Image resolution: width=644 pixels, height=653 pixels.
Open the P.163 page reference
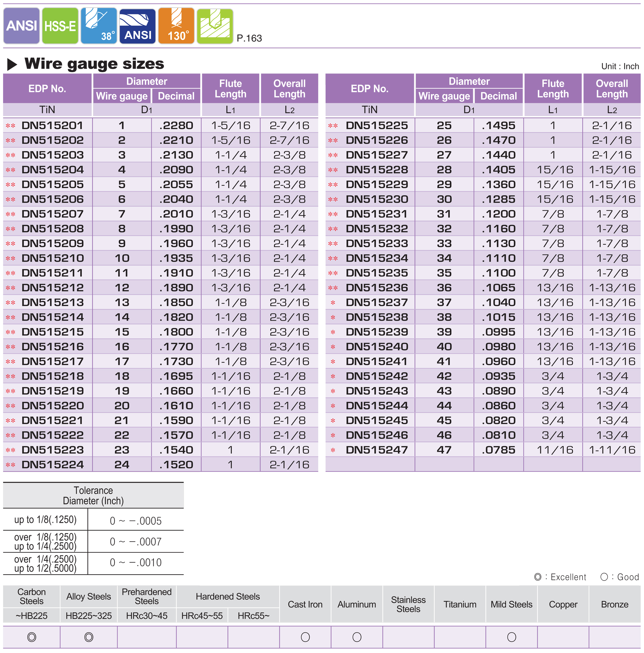coord(249,38)
